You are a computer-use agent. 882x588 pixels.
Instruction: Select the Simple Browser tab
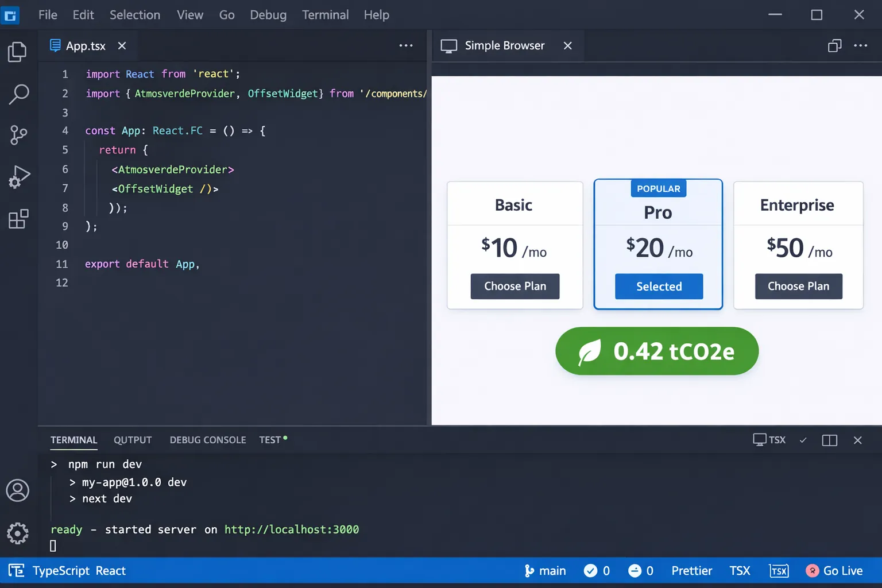pyautogui.click(x=507, y=46)
